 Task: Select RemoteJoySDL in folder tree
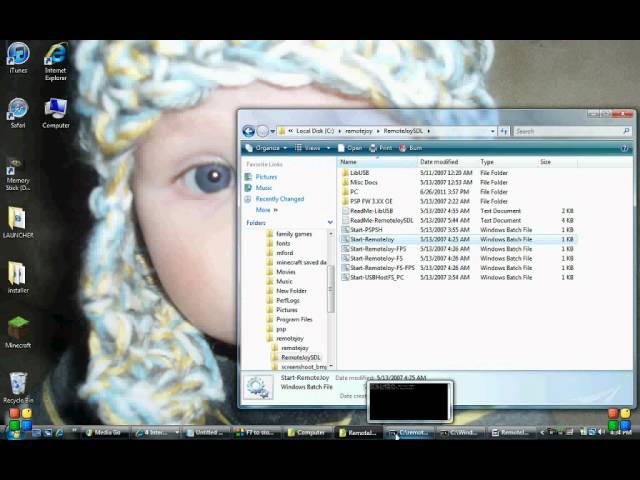(x=296, y=358)
